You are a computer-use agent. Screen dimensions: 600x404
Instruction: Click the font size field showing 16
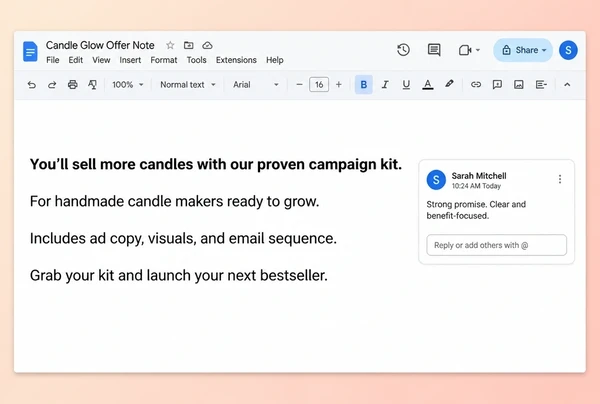click(x=319, y=85)
